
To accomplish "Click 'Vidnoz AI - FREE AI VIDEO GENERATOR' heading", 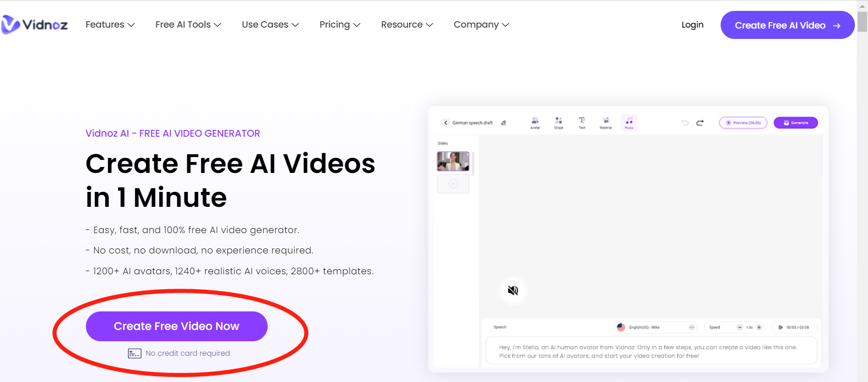I will (x=173, y=134).
